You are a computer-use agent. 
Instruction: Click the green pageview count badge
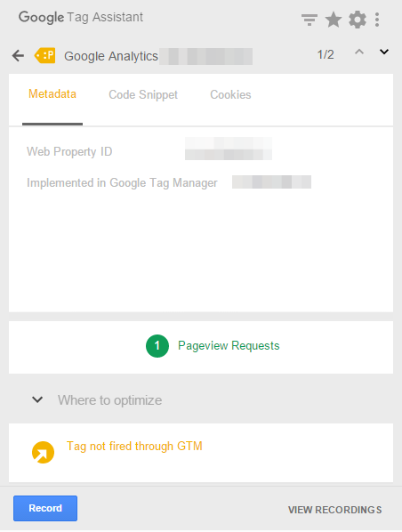point(157,346)
